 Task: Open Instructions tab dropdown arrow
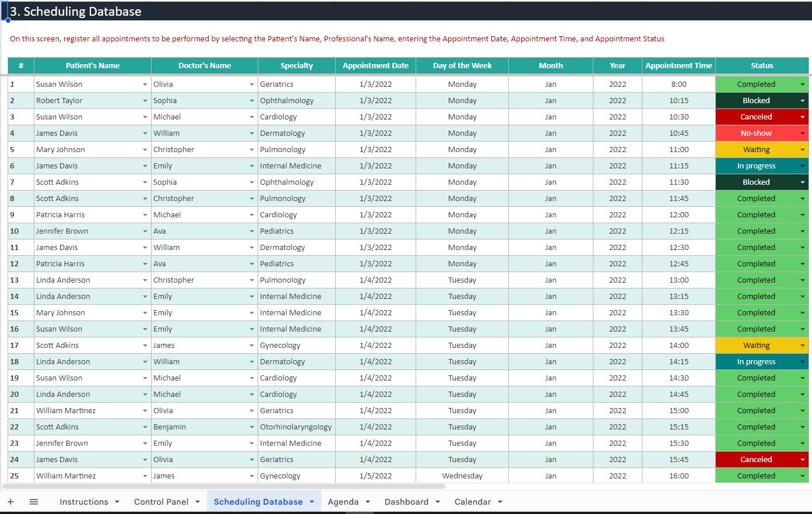117,502
